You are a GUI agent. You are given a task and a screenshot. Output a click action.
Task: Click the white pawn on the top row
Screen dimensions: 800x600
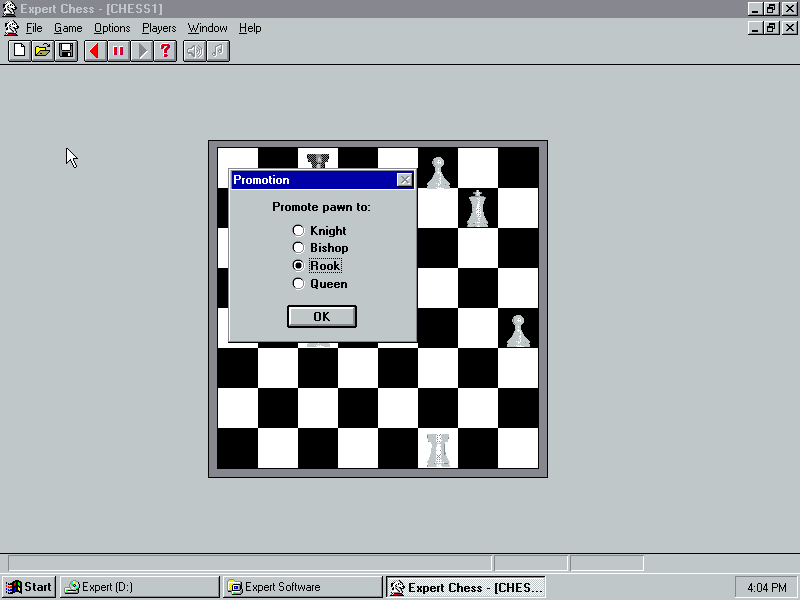(438, 173)
